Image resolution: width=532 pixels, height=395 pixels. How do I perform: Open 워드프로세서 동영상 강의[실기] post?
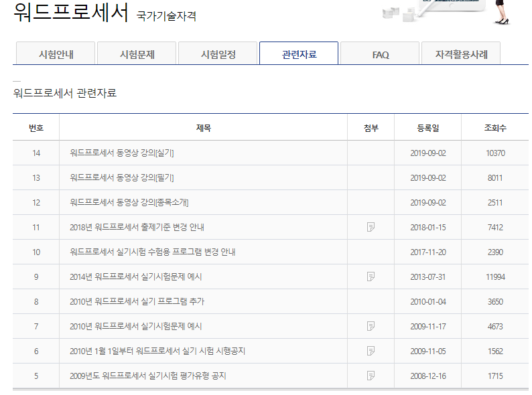point(122,153)
